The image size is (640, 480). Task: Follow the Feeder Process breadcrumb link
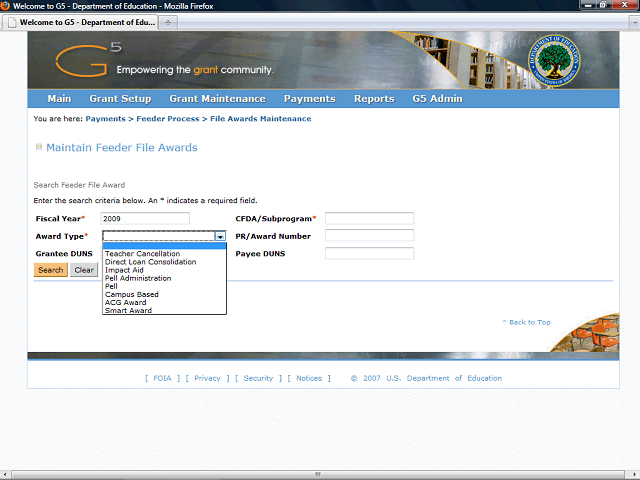click(x=168, y=119)
